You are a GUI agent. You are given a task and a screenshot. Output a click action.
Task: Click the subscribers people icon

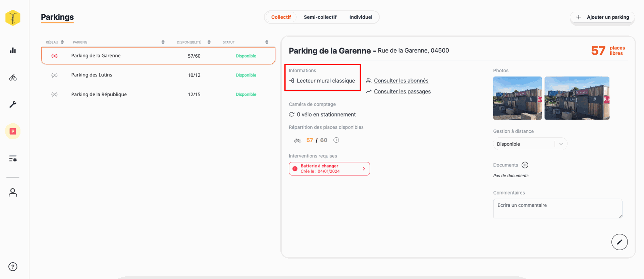pyautogui.click(x=369, y=81)
